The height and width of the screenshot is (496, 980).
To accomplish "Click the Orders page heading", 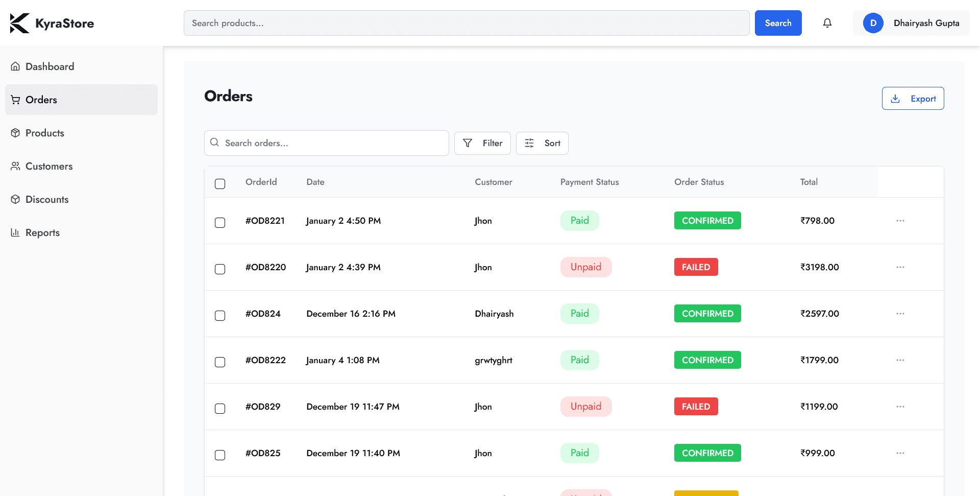I will [228, 96].
